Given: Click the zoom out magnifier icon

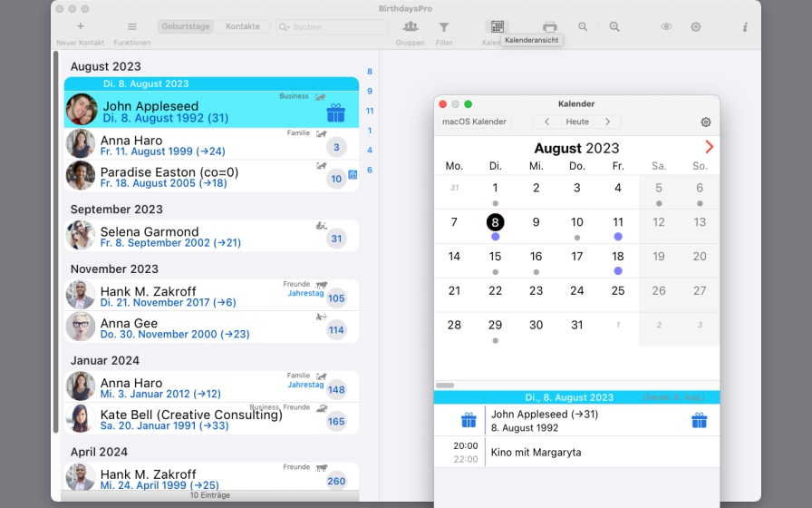Looking at the screenshot, I should tap(583, 26).
